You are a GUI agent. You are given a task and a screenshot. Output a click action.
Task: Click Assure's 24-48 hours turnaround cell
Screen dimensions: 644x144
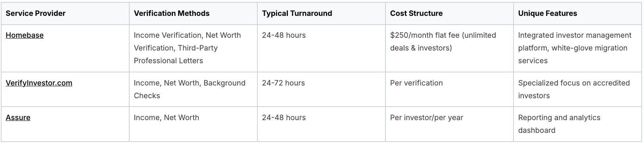coord(321,124)
